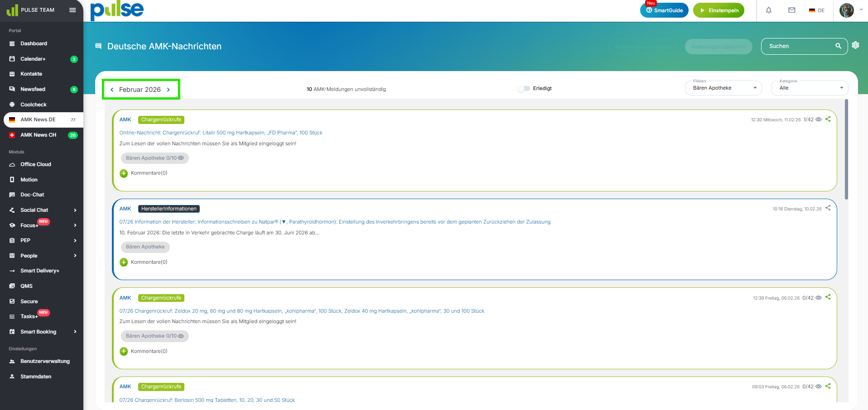Go to the previous month before Februar 2026

[112, 90]
